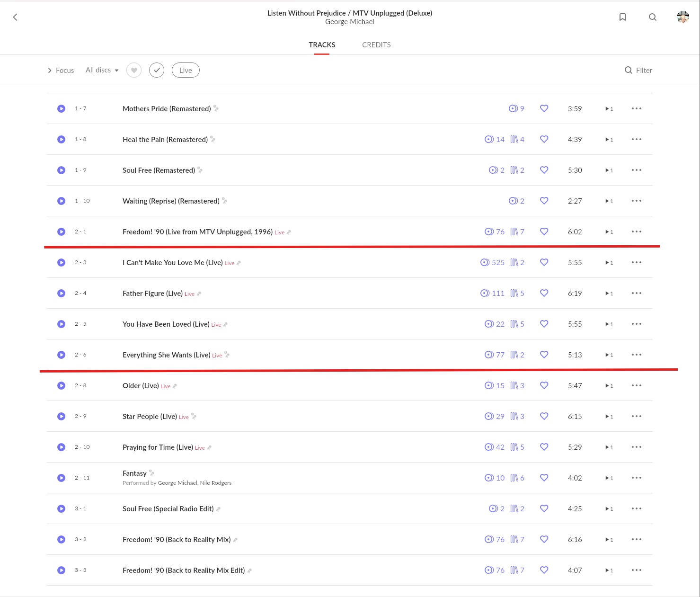
Task: Toggle the Live filter pill
Action: point(186,70)
